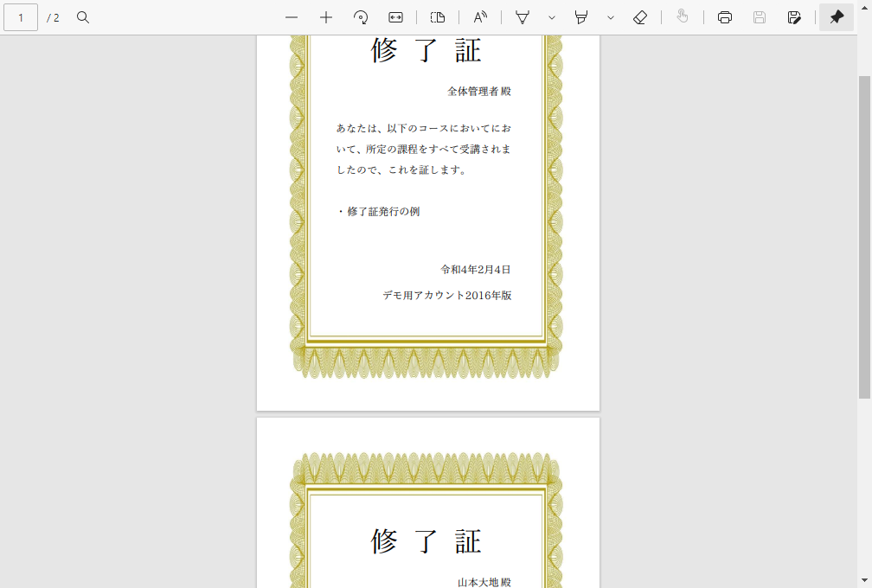
Task: Open the page view options
Action: pos(438,17)
